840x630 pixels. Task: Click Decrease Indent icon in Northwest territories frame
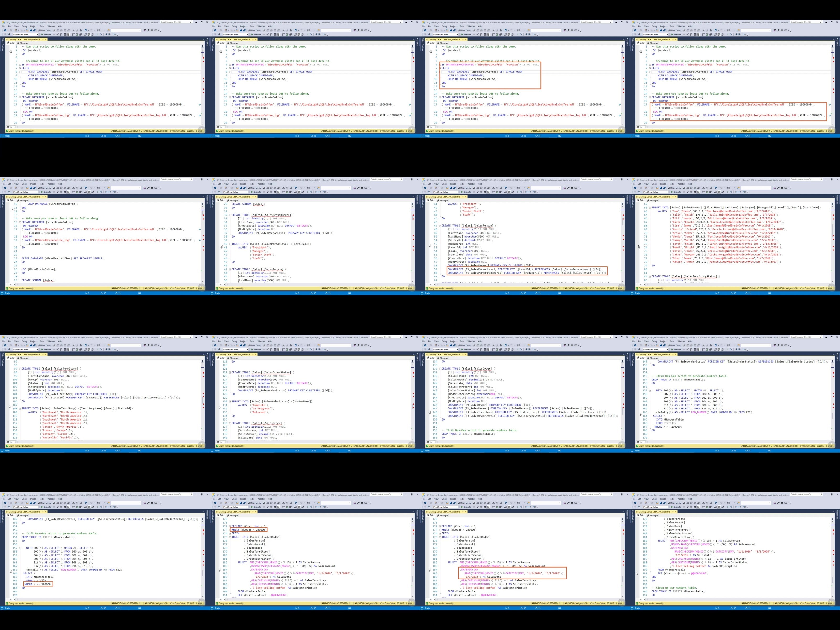[x=106, y=350]
